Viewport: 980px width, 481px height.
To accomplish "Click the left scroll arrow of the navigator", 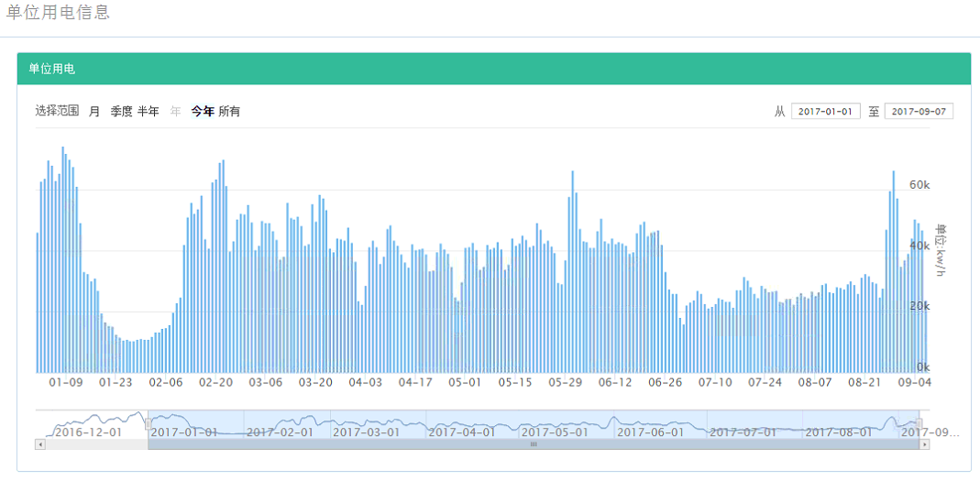I will 39,444.
